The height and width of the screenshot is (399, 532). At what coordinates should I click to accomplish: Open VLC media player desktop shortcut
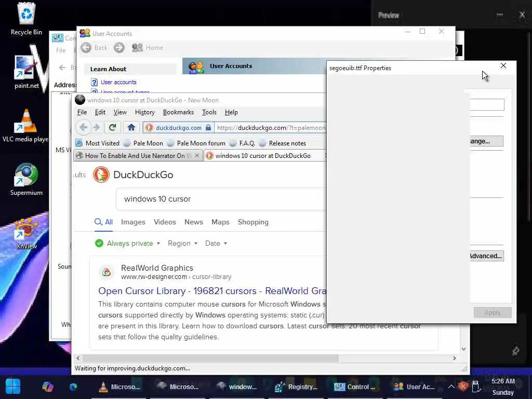pyautogui.click(x=25, y=126)
